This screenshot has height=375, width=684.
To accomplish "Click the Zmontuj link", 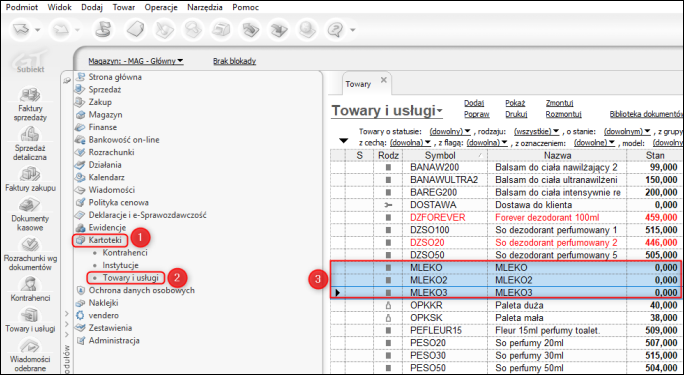I will (x=559, y=103).
